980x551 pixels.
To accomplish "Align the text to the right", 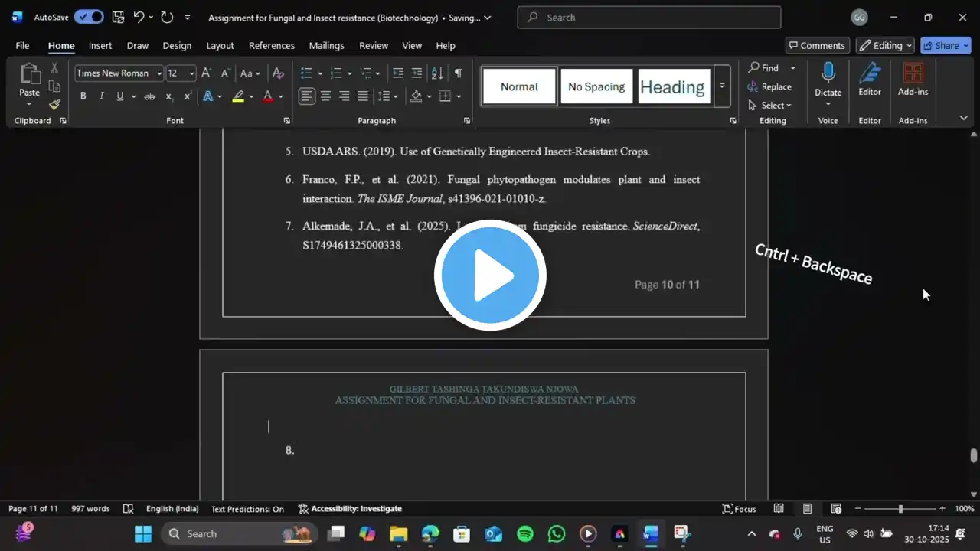I will pos(344,96).
